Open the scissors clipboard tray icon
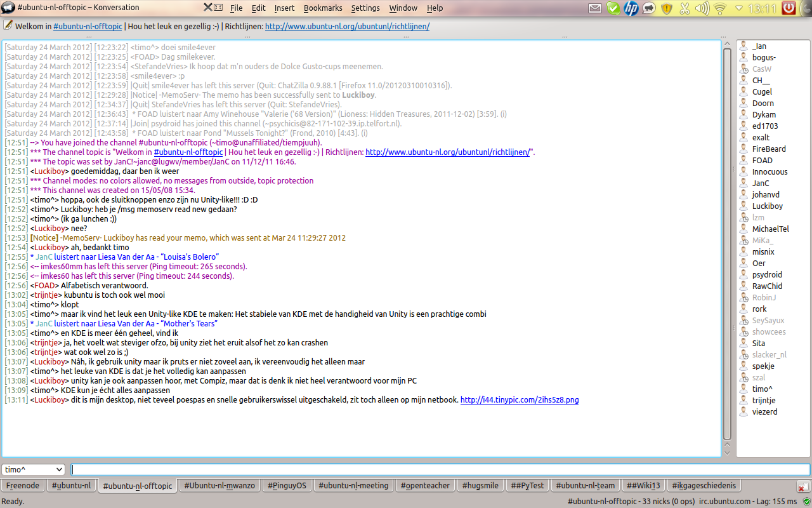The height and width of the screenshot is (508, 812). point(684,8)
